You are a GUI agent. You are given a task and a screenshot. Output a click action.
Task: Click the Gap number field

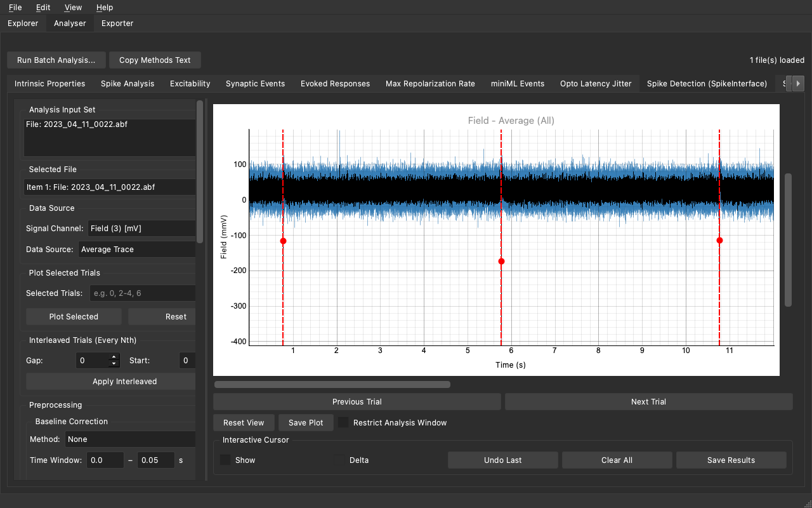(93, 361)
